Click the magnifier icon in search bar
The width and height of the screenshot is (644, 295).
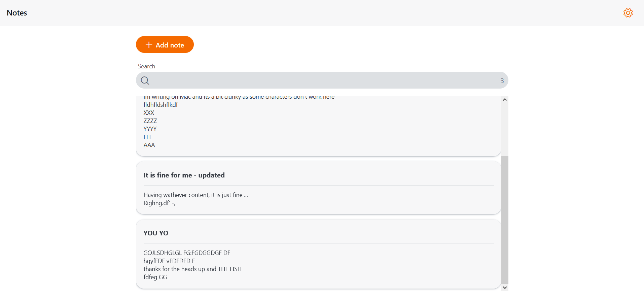145,80
